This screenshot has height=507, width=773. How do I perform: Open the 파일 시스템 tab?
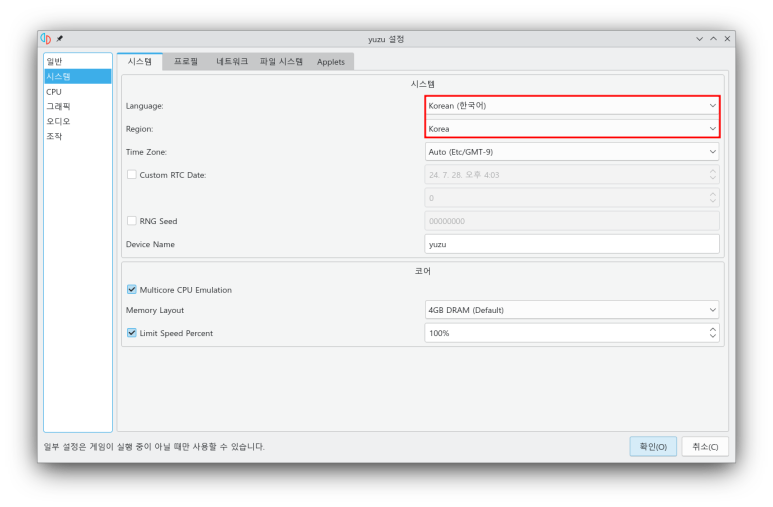point(281,62)
